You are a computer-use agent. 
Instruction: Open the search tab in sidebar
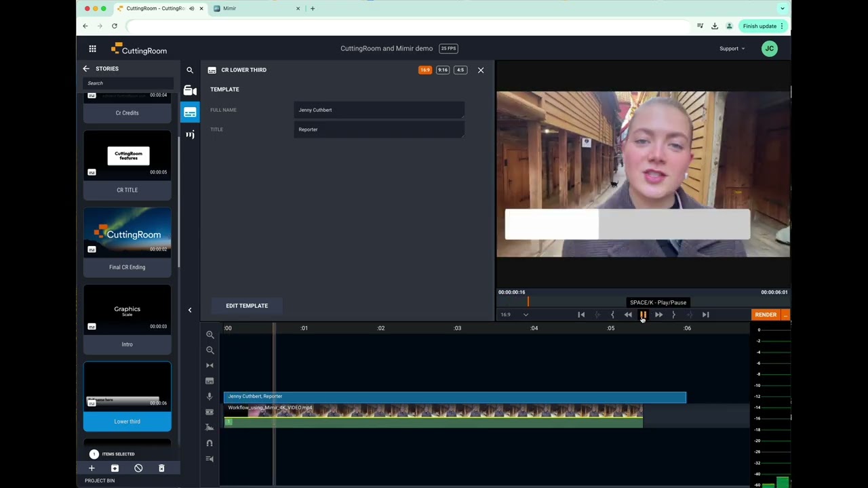pos(190,70)
